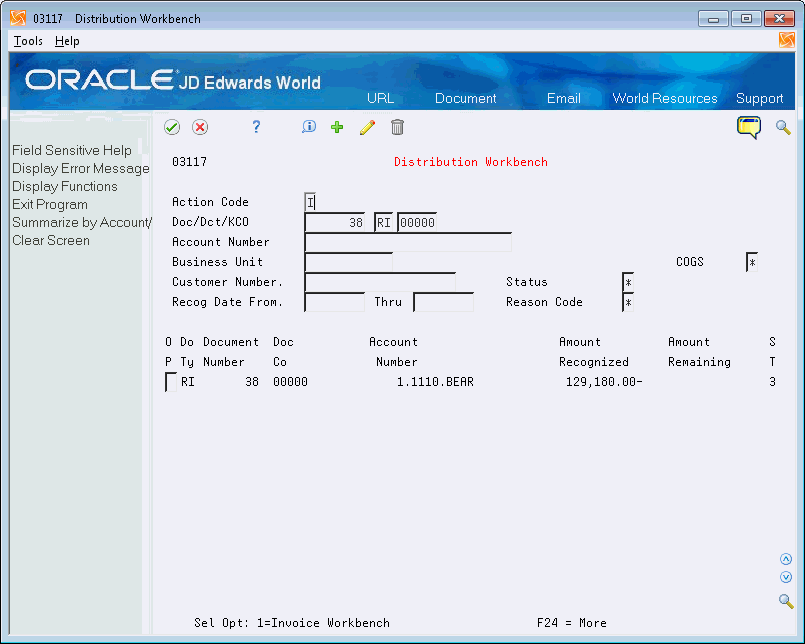Image resolution: width=805 pixels, height=644 pixels.
Task: Click the COGS field
Action: coord(752,262)
